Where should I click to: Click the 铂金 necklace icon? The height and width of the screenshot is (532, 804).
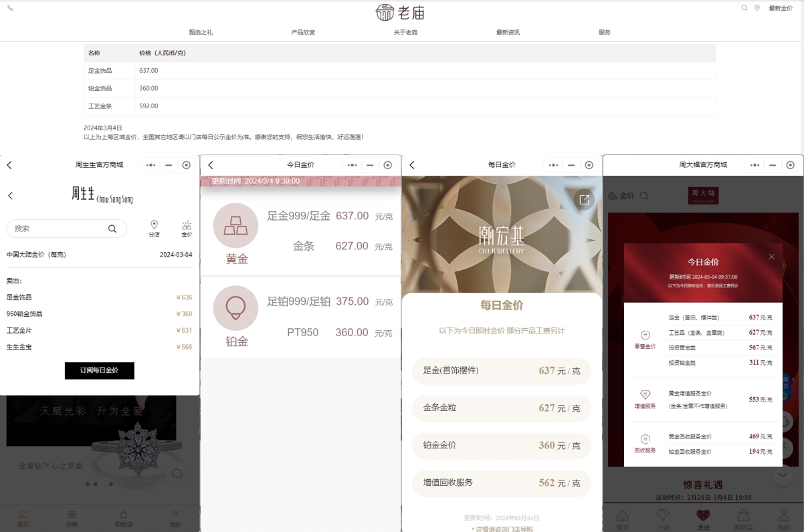[235, 308]
